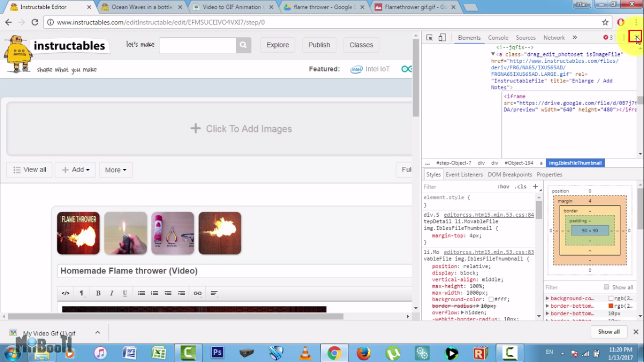Add a new style rule with plus icon
Viewport: 644px width, 362px height.
(x=535, y=187)
